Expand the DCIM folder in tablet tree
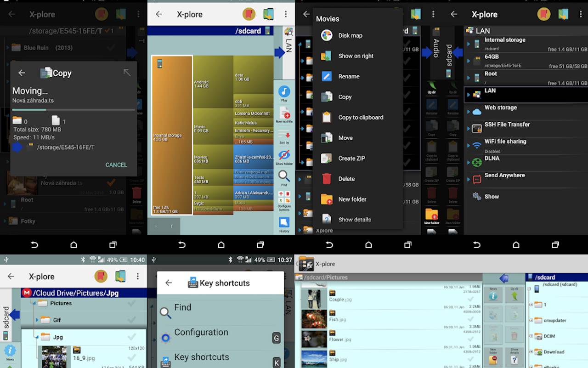The height and width of the screenshot is (368, 588). click(531, 336)
